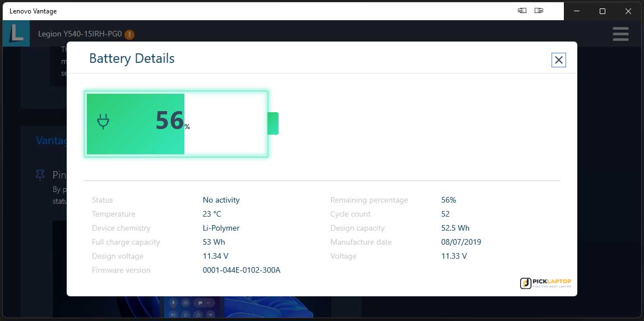Viewport: 644px width, 321px height.
Task: Click the 11.33 V voltage value
Action: coord(454,256)
